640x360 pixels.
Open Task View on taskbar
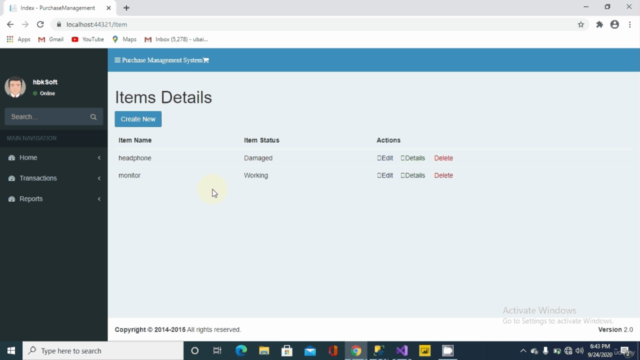[x=217, y=351]
